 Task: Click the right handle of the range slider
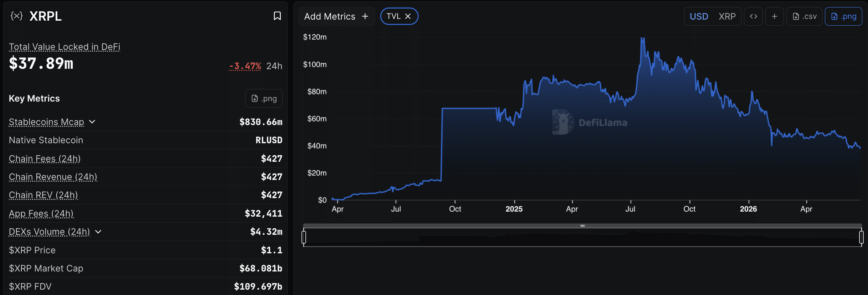861,237
